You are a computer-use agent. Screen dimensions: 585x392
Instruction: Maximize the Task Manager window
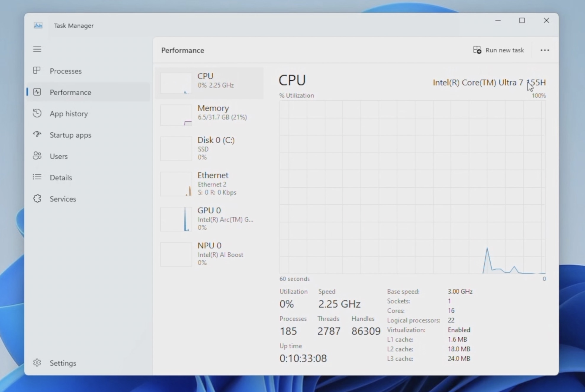point(522,20)
